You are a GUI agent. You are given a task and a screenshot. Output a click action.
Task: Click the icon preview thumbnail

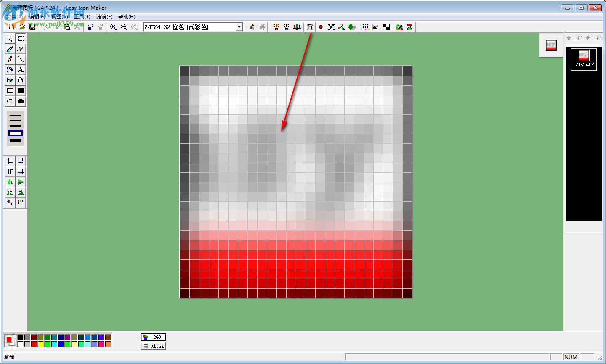point(551,45)
